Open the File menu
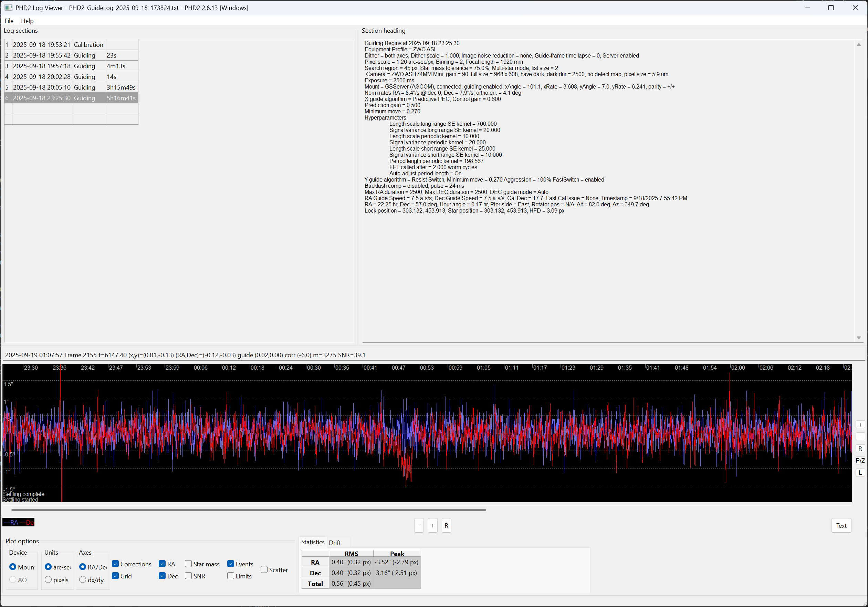 tap(9, 21)
